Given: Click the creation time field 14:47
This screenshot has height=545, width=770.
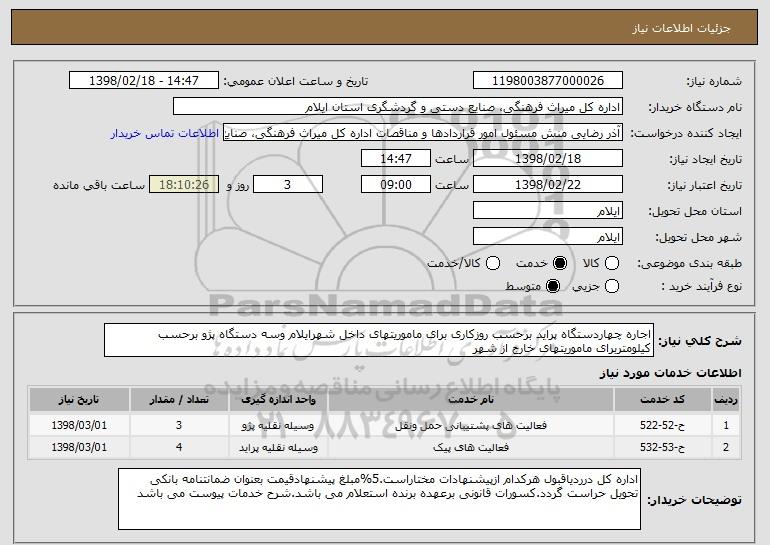Looking at the screenshot, I should click(396, 159).
